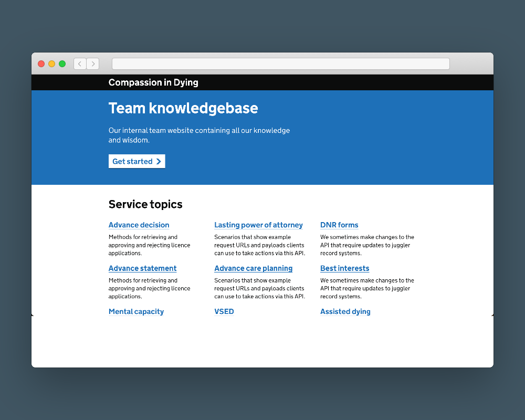Click the browser forward navigation arrow
Image resolution: width=525 pixels, height=420 pixels.
click(x=93, y=64)
